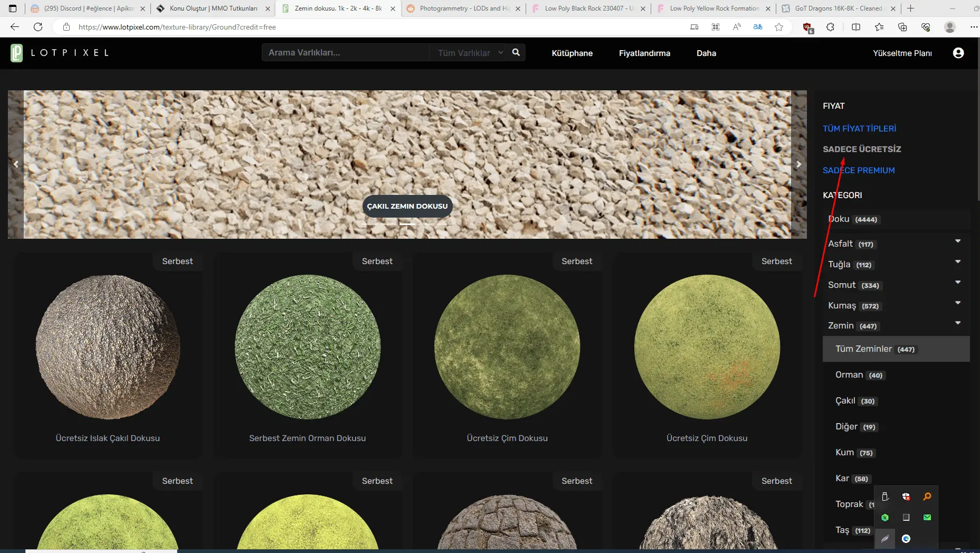
Task: Open the Tüm Varlıklar dropdown
Action: 470,53
